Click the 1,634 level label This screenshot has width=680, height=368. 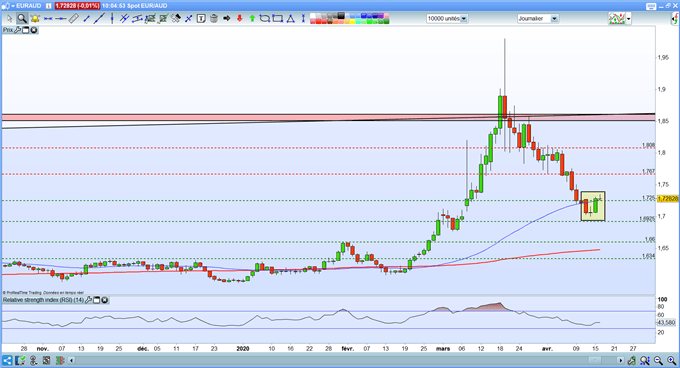coord(649,256)
